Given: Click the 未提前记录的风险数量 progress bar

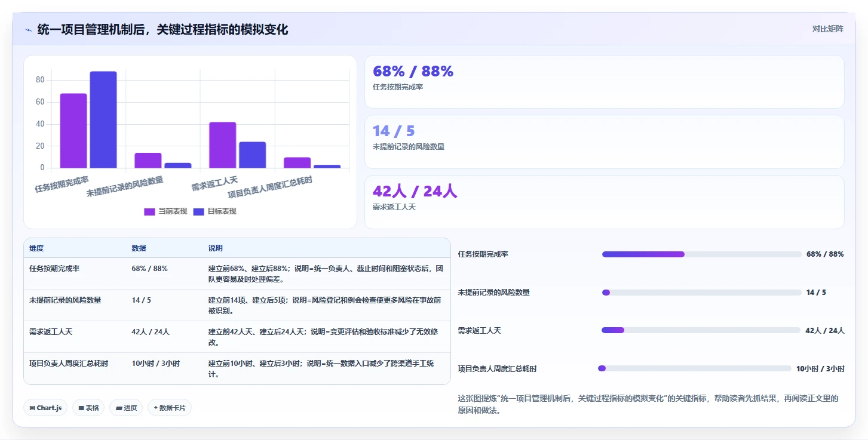Looking at the screenshot, I should [702, 293].
